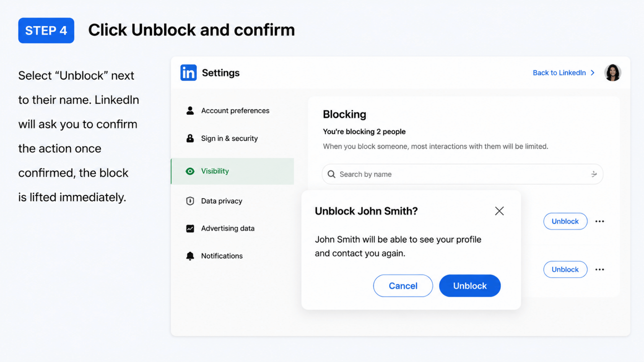Screen dimensions: 644x362
Task: Click "You're blocking 2 people" text
Action: click(364, 132)
